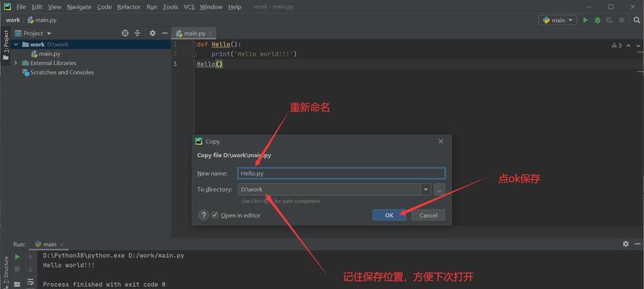Screen dimensions: 644x289
Task: Click the browse ellipsis button in Copy dialog
Action: pyautogui.click(x=440, y=189)
